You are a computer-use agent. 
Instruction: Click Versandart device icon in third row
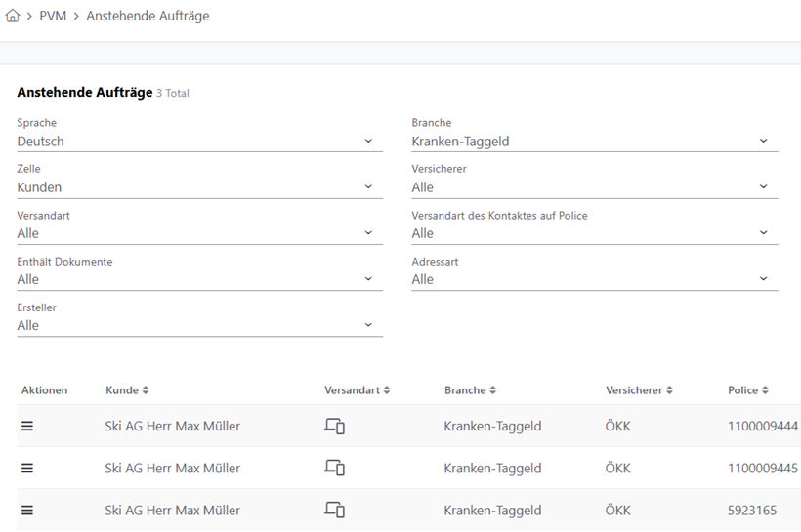[335, 511]
